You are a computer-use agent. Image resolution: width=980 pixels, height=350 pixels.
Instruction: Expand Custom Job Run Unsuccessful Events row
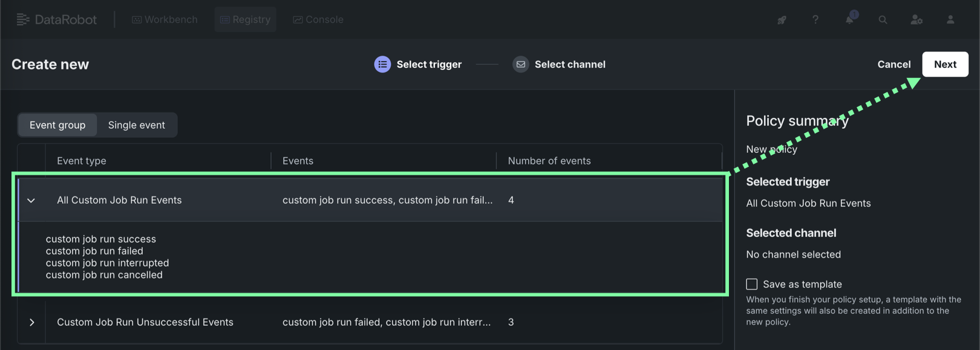32,322
